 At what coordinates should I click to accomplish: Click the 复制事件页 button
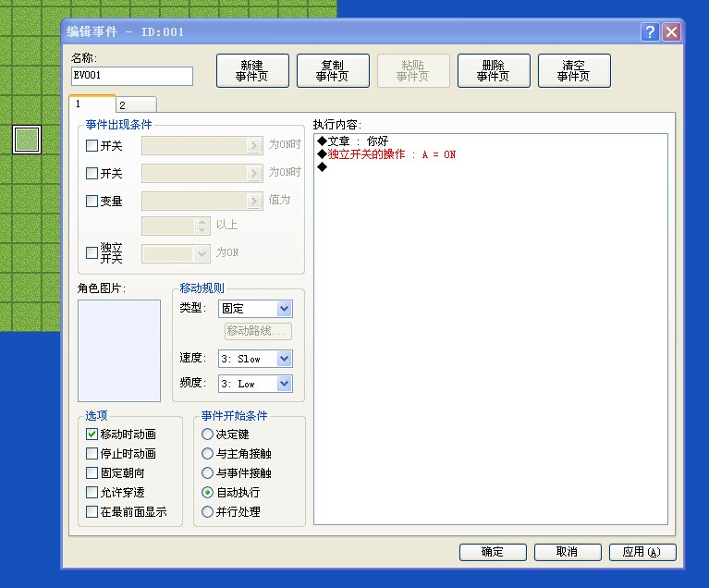[x=333, y=70]
